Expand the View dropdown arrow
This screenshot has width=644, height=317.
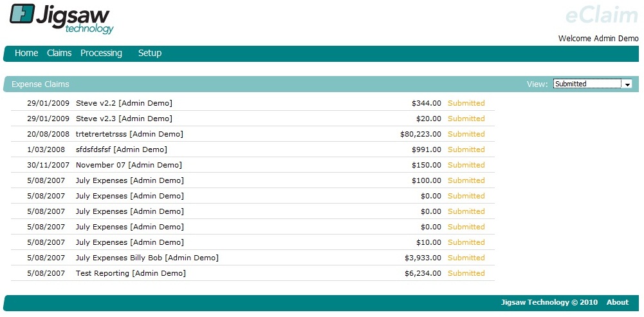(627, 84)
